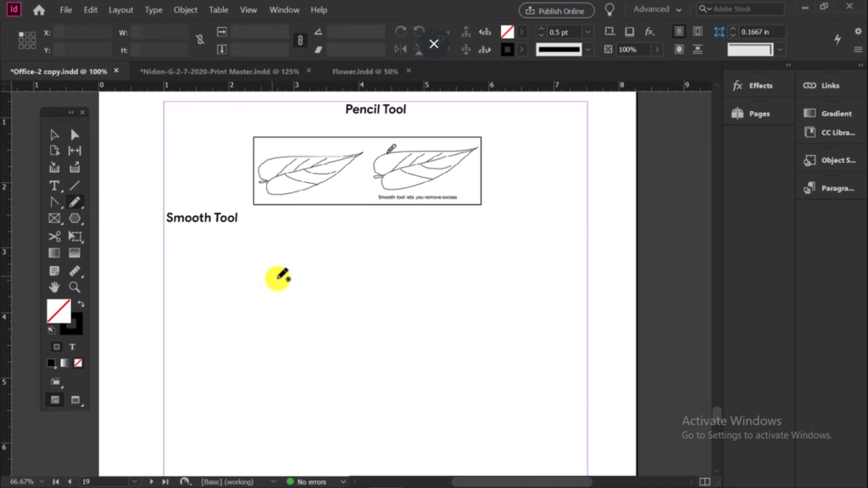Apply None mode swatch
This screenshot has width=868, height=488.
[78, 363]
